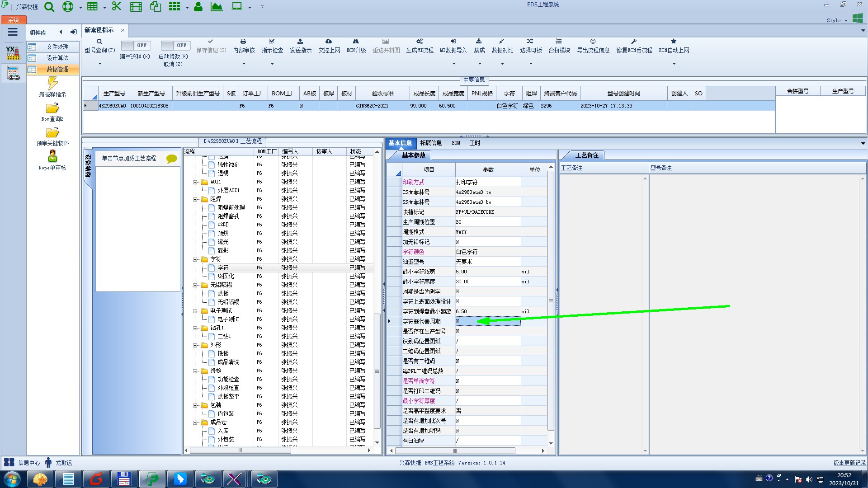
Task: Click the 文控上网 cloud icon
Action: (x=329, y=42)
